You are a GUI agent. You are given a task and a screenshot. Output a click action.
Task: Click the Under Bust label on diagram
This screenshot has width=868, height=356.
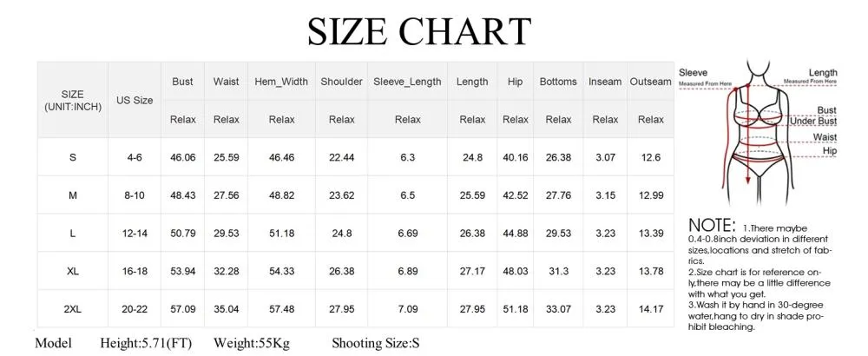813,122
